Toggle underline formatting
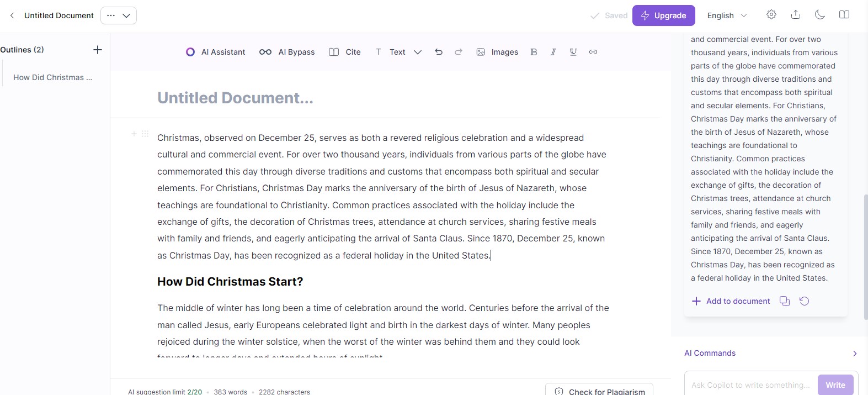Viewport: 868px width, 395px height. click(573, 52)
